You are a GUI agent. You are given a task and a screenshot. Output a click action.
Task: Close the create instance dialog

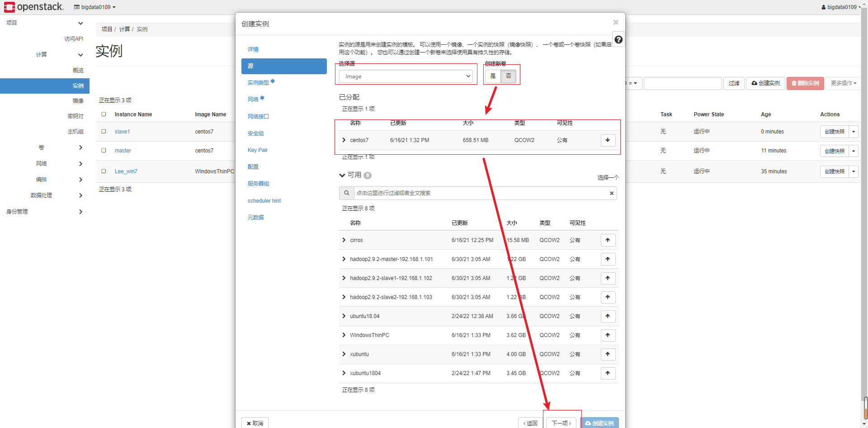616,22
